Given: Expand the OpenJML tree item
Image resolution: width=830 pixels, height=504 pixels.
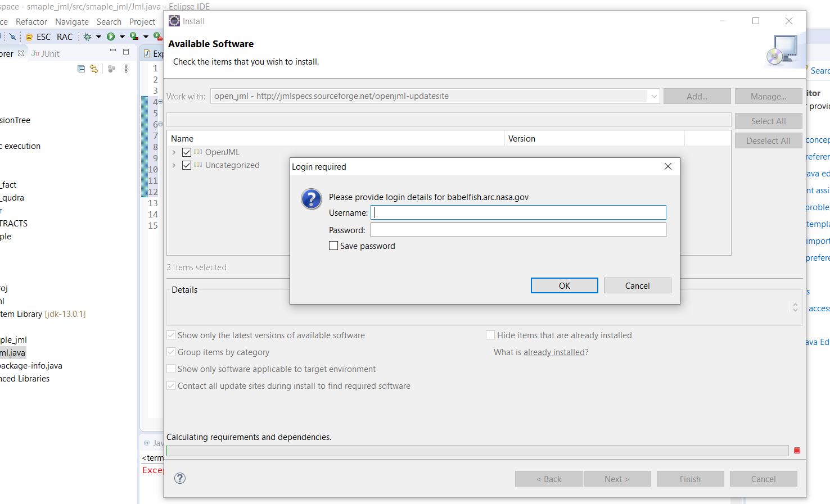Looking at the screenshot, I should point(174,152).
